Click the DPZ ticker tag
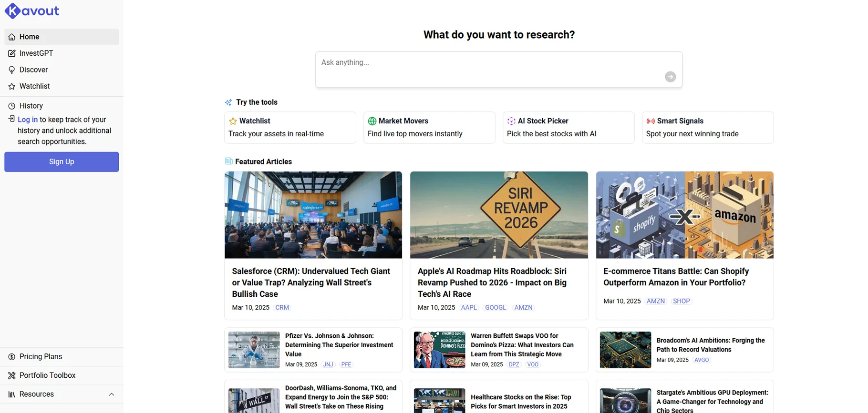Viewport: 868px width, 413px height. [x=514, y=364]
